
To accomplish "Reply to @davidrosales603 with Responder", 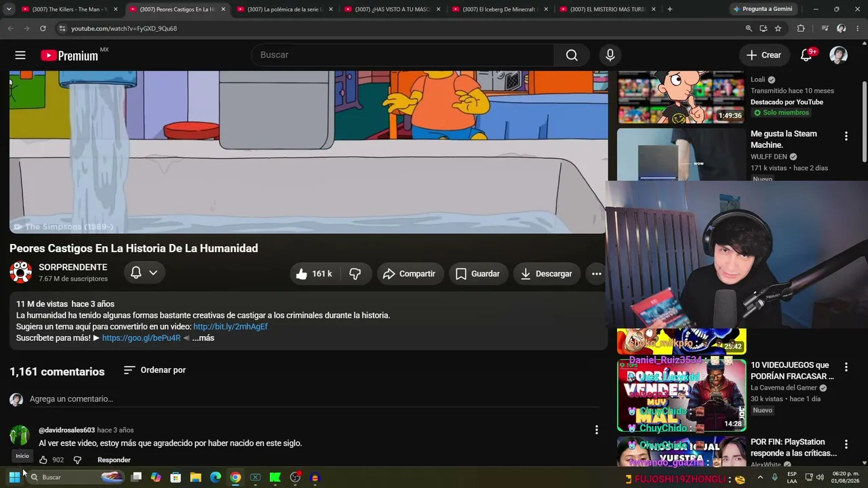I will click(114, 460).
